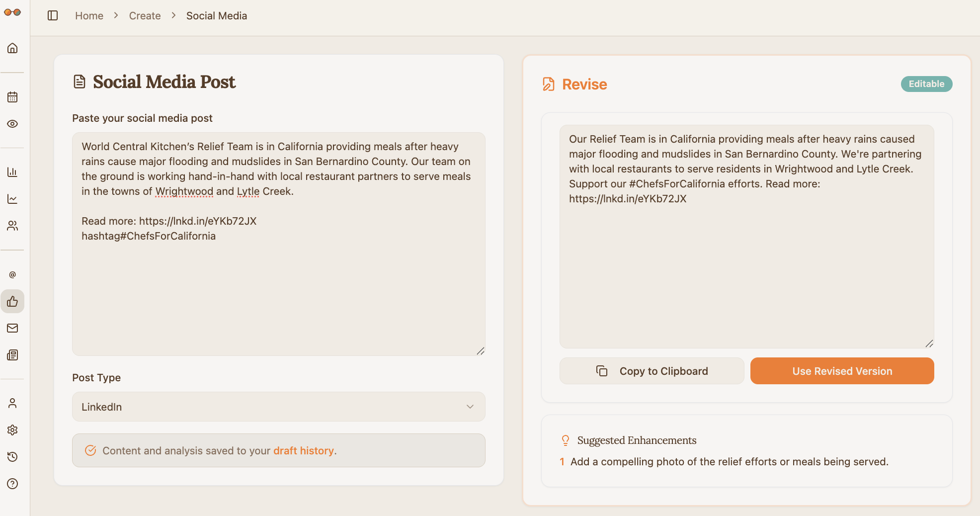This screenshot has width=980, height=516.
Task: Select the @ mentions icon in sidebar
Action: point(12,274)
